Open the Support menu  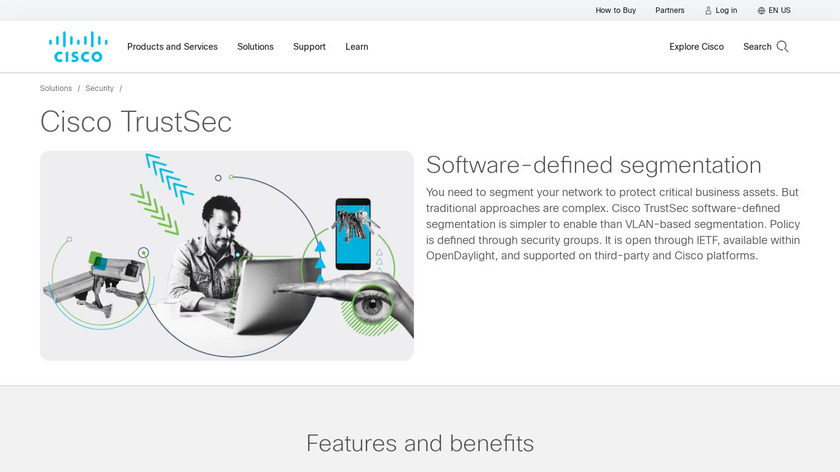(x=309, y=47)
